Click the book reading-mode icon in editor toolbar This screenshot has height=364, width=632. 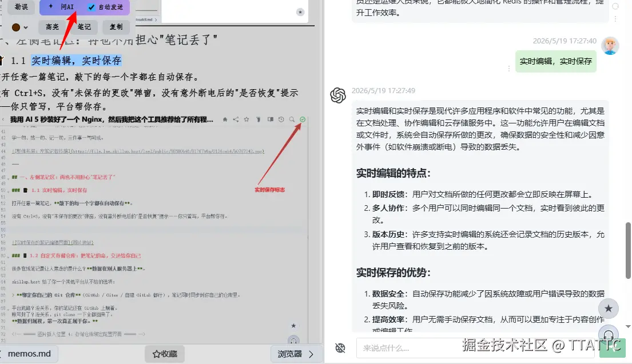click(x=270, y=119)
